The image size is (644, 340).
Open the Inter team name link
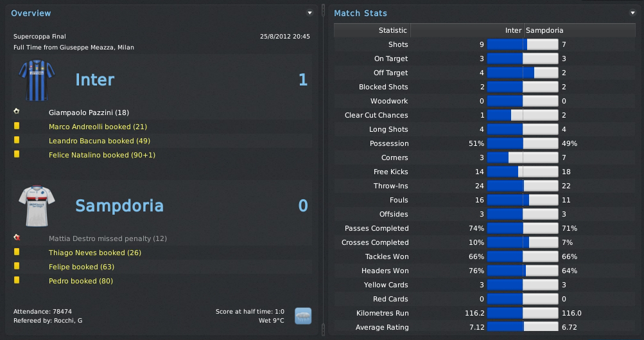point(94,80)
